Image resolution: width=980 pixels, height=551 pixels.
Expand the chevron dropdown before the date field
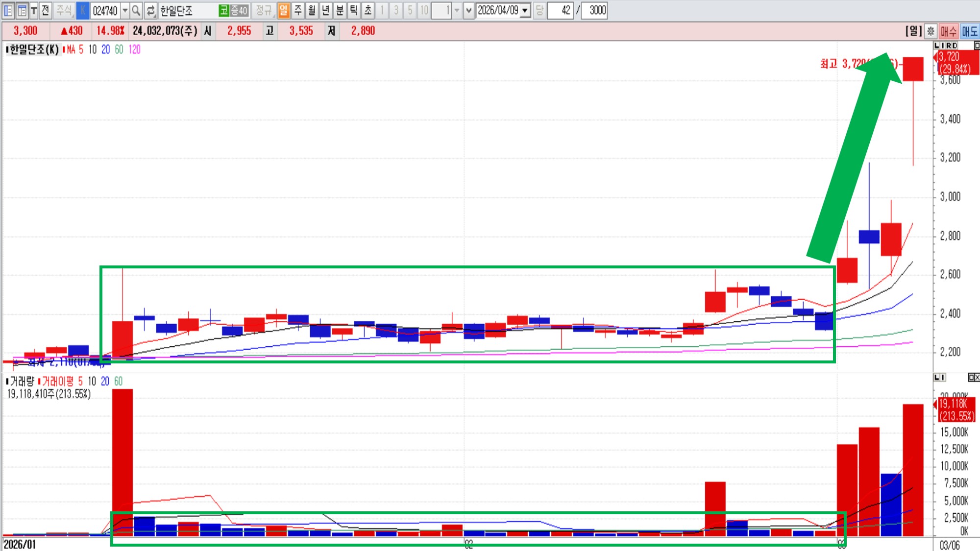coord(468,10)
